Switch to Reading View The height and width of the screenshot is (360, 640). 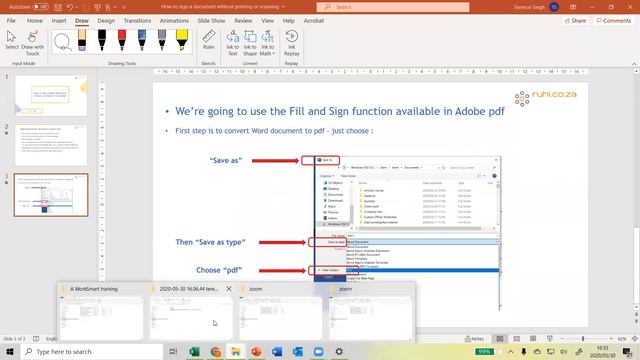533,339
